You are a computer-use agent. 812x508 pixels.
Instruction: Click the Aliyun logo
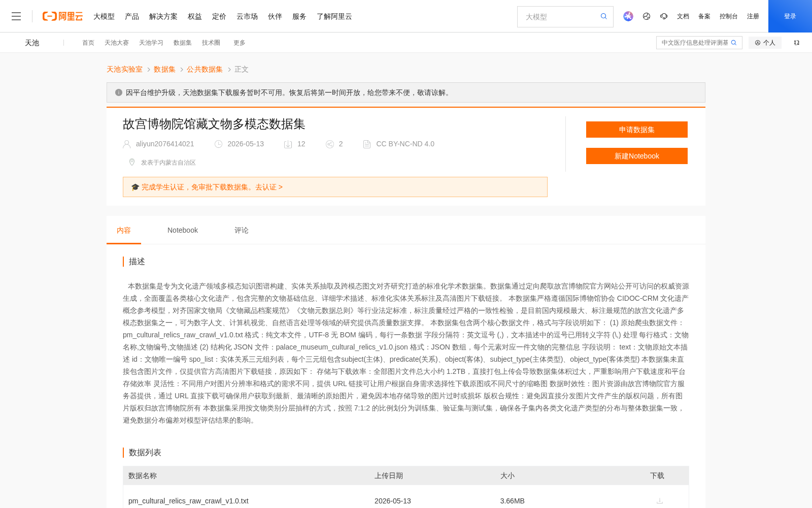pos(62,16)
